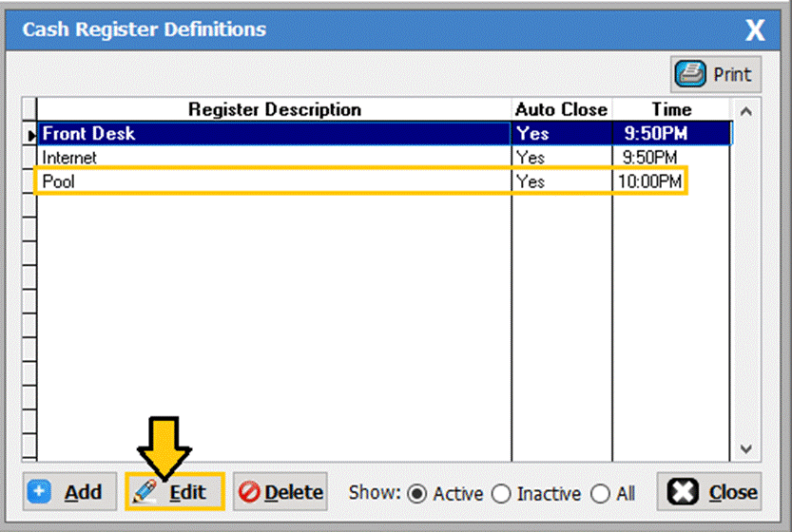Select the Inactive radio button
Viewport: 792px width, 532px height.
[x=501, y=494]
